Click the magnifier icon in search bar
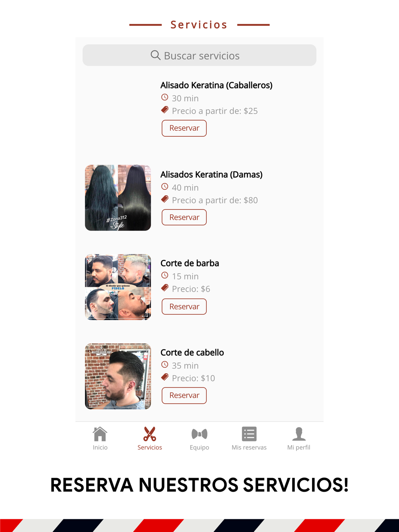The image size is (399, 532). pos(156,55)
